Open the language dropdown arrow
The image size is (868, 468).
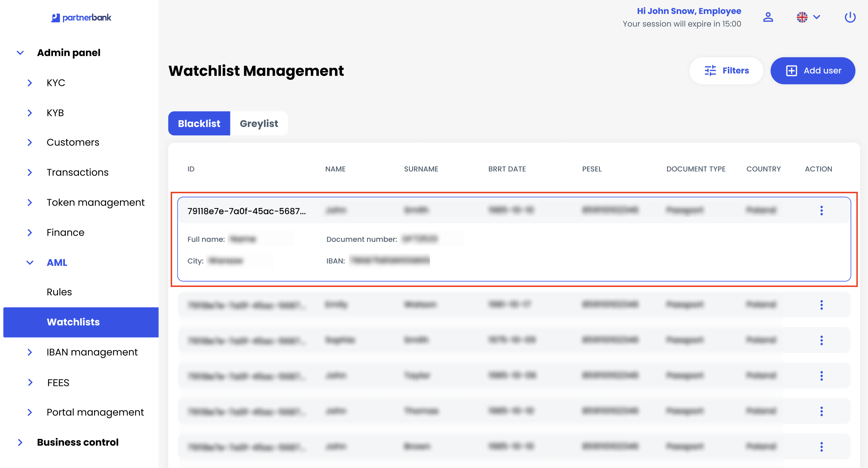[x=816, y=17]
